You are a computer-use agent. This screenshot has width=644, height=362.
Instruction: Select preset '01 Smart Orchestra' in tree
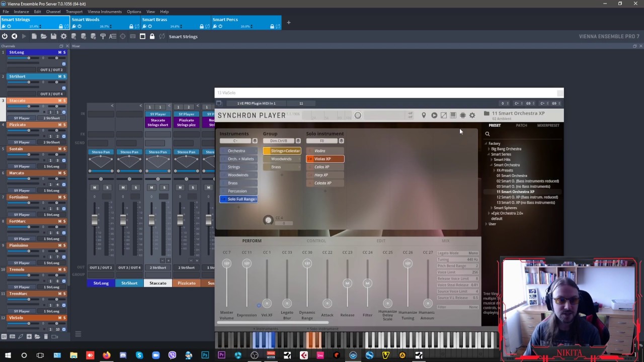pos(512,176)
